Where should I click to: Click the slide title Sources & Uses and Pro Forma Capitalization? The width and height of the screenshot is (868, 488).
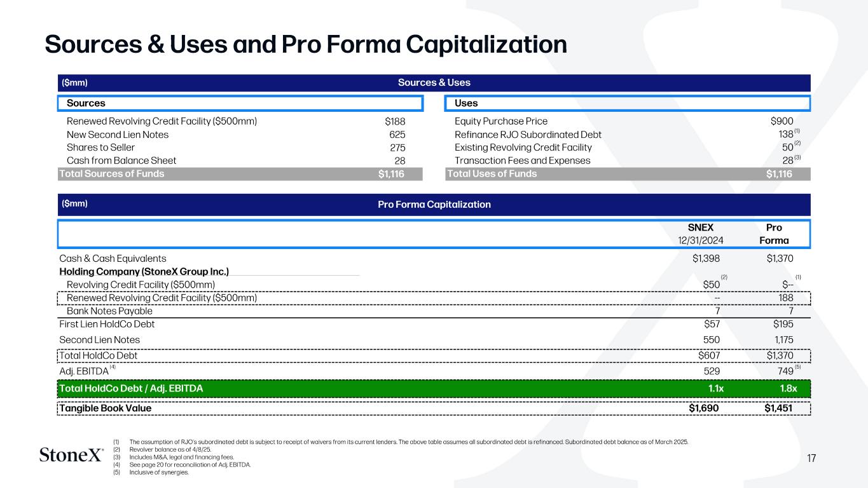[x=306, y=44]
